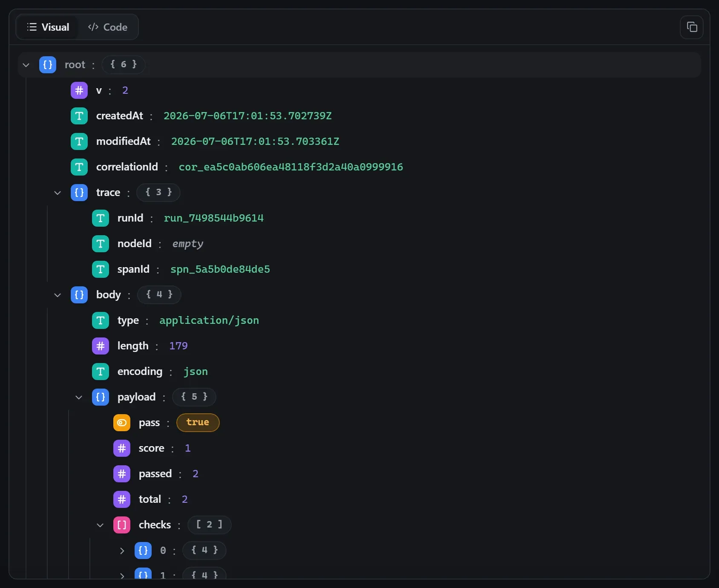Click the text icon beside nodeId
This screenshot has width=719, height=588.
(x=101, y=244)
